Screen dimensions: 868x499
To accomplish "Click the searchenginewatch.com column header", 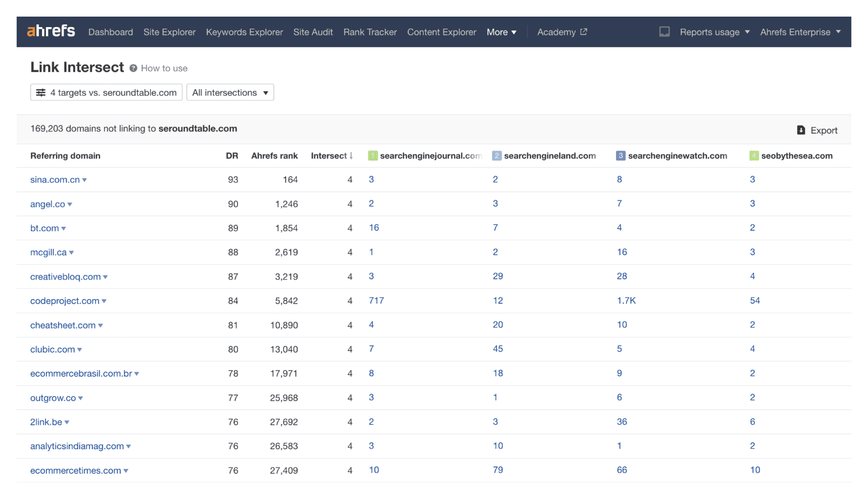I will click(678, 156).
